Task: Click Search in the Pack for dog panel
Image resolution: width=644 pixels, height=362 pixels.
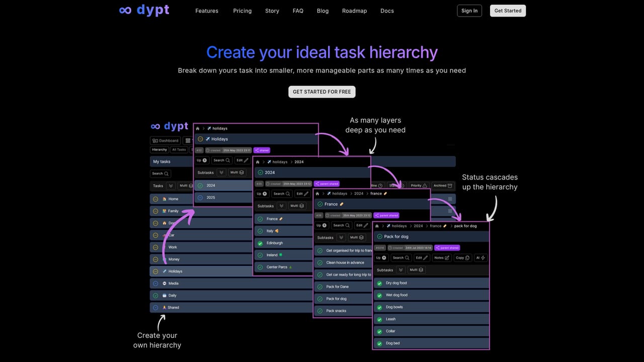Action: coord(401,258)
